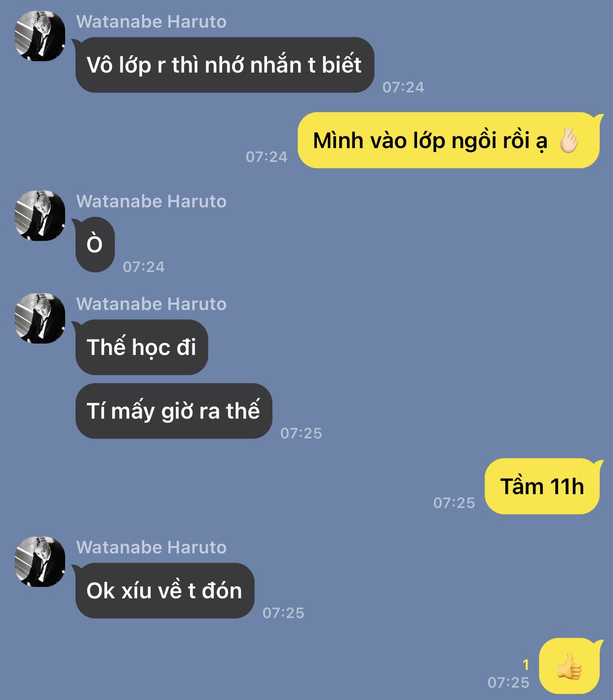This screenshot has width=613, height=700.
Task: Tap the yellow "Tầm 11h" bubble
Action: [542, 486]
